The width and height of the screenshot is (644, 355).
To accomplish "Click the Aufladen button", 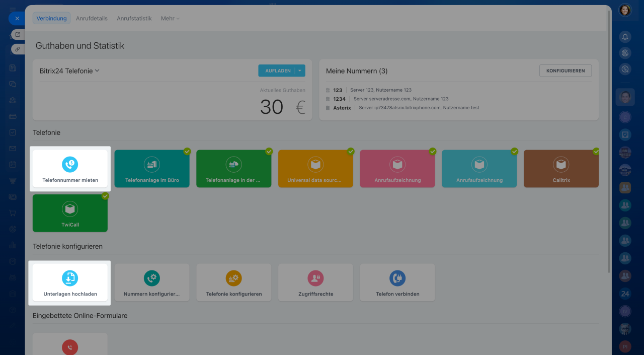I will click(277, 71).
